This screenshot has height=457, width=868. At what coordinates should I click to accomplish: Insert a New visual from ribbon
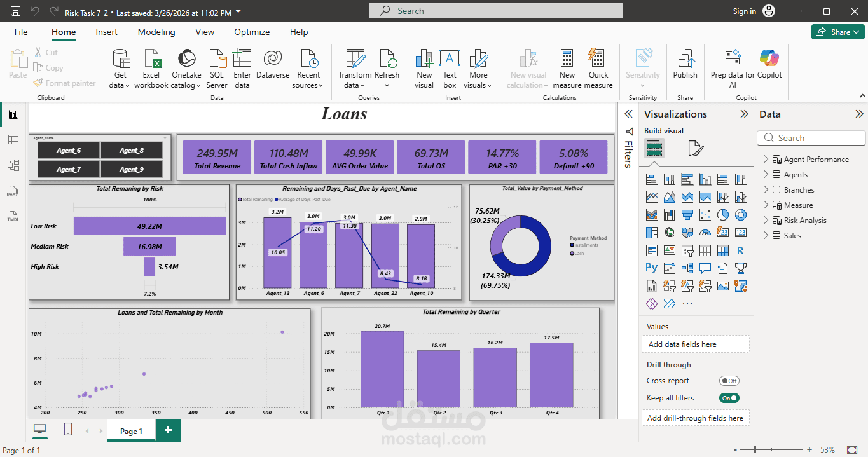point(424,69)
